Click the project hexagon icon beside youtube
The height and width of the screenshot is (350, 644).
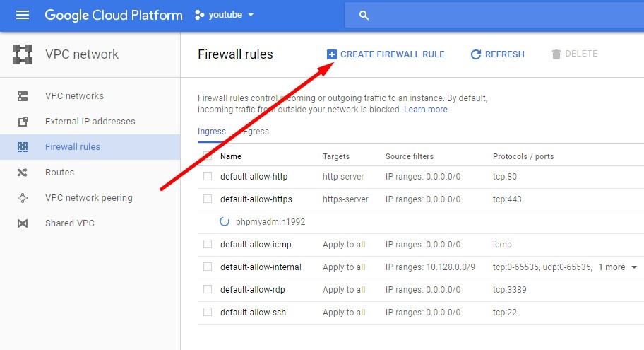point(199,16)
